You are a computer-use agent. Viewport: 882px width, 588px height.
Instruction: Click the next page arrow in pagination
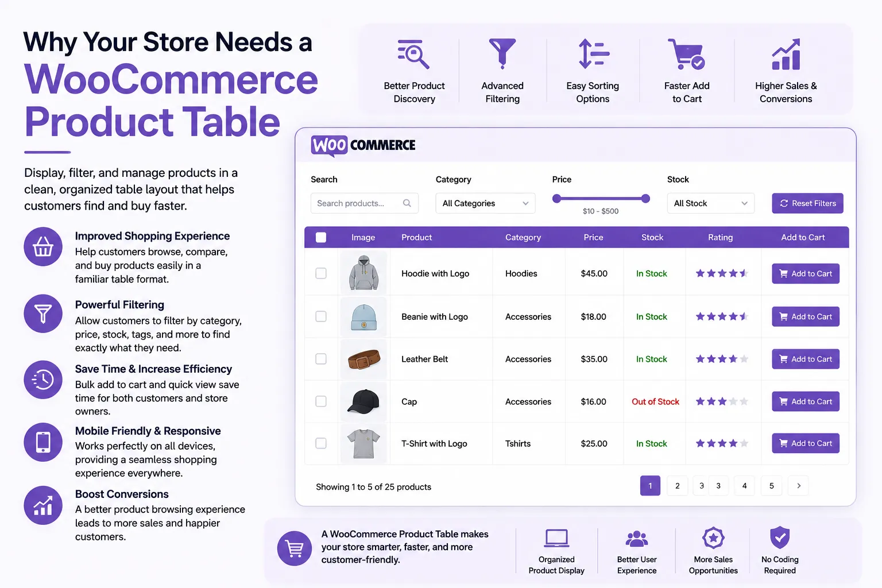click(x=799, y=486)
